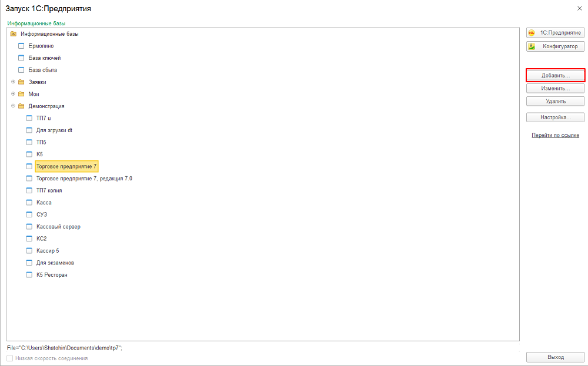Viewport: 588px width, 366px height.
Task: Click the База ключей database icon
Action: coord(21,58)
